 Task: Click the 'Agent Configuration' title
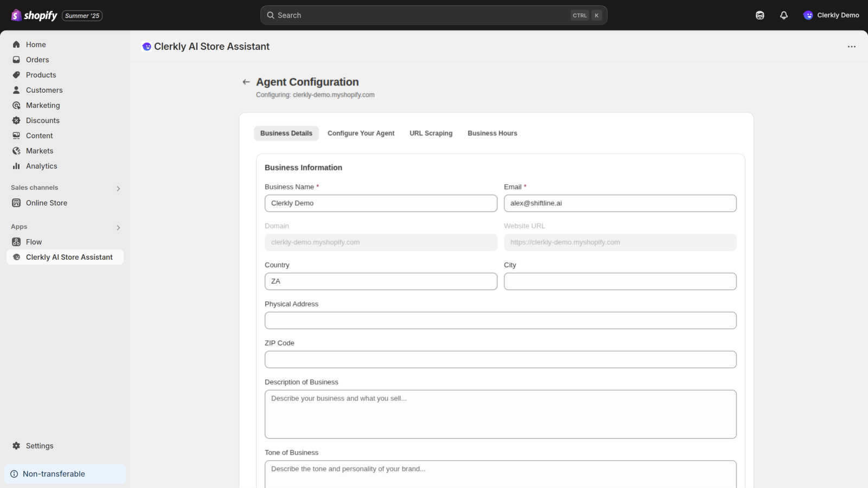tap(308, 82)
